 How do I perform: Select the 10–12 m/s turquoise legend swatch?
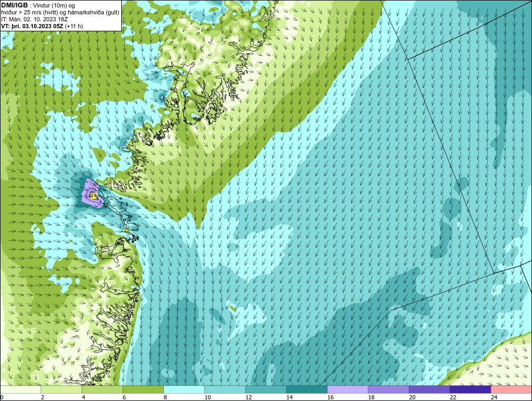pos(225,389)
